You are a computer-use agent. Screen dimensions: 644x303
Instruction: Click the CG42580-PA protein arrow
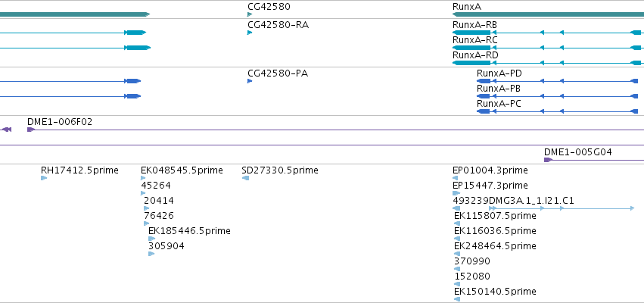click(249, 81)
